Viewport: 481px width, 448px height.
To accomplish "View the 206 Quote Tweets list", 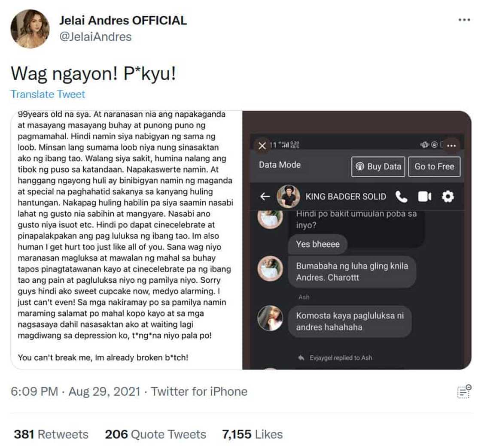I will [x=155, y=434].
